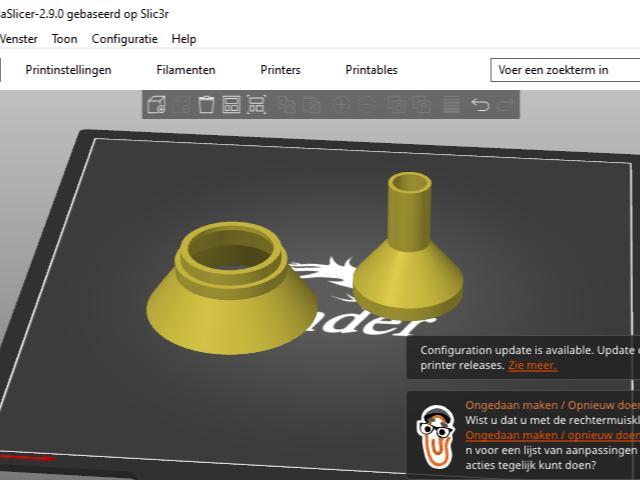Click the greyed Paste icon in toolbar
The image size is (640, 480).
click(312, 105)
